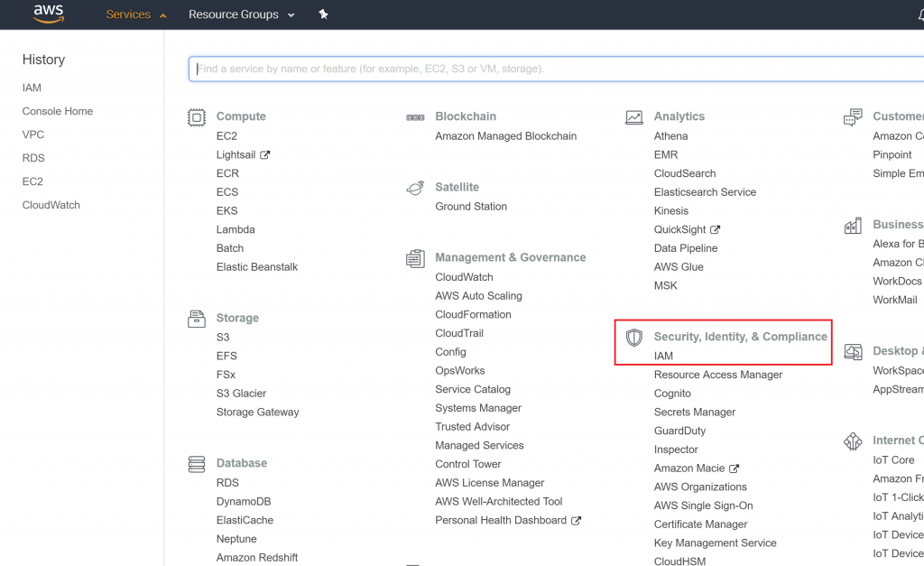Open AWS Organizations service
The width and height of the screenshot is (924, 566).
tap(700, 487)
